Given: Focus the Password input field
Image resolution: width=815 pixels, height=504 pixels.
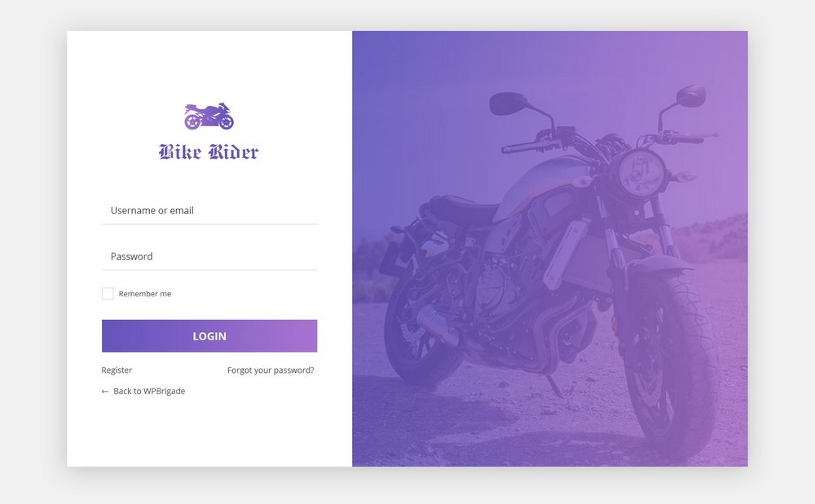Looking at the screenshot, I should (209, 256).
